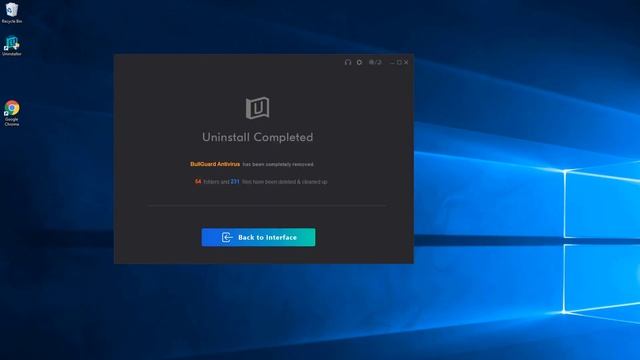The image size is (640, 360).
Task: Toggle the light/dark theme switch
Action: tap(375, 62)
